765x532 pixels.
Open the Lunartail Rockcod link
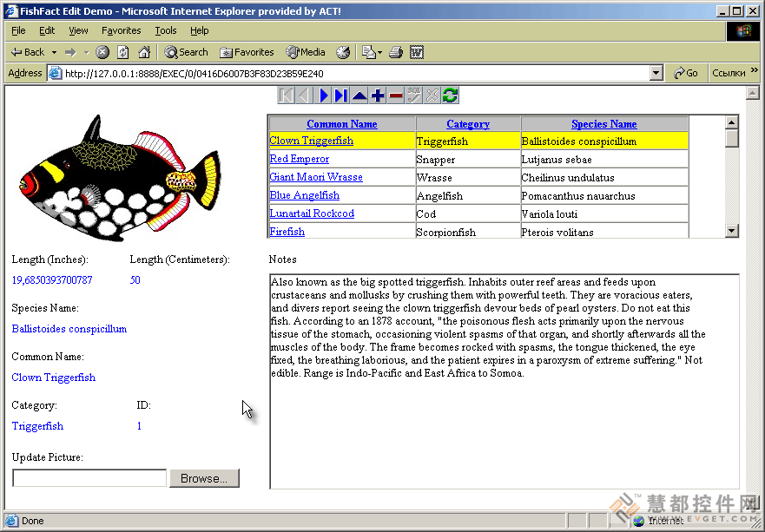312,213
